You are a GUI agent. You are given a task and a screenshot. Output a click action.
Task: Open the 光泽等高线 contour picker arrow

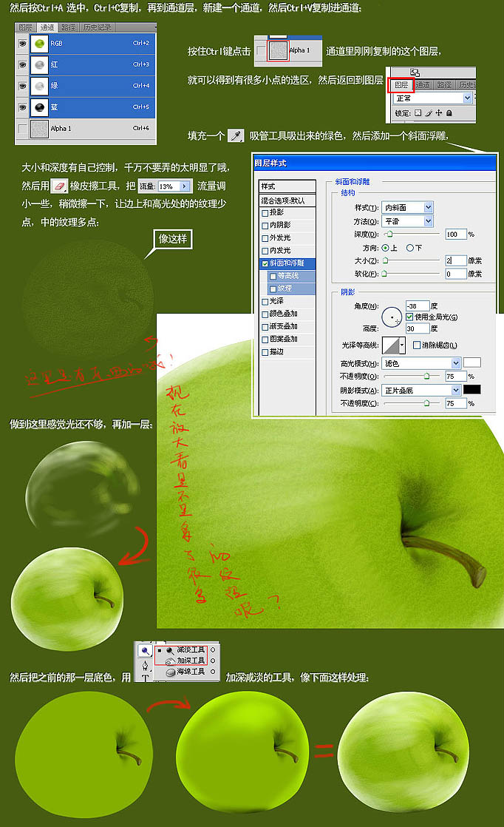point(402,345)
